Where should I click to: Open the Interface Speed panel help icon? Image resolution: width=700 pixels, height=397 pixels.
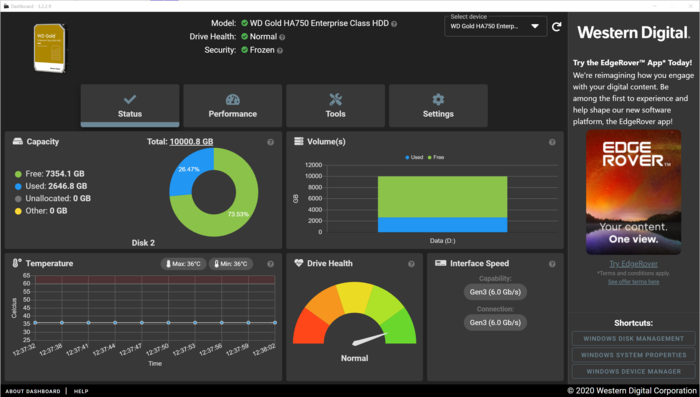pyautogui.click(x=552, y=264)
